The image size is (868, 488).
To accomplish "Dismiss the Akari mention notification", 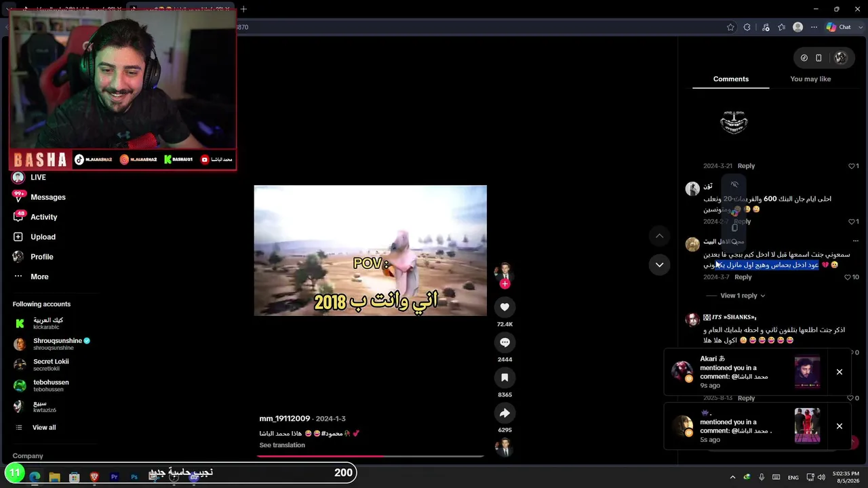I will coord(840,372).
